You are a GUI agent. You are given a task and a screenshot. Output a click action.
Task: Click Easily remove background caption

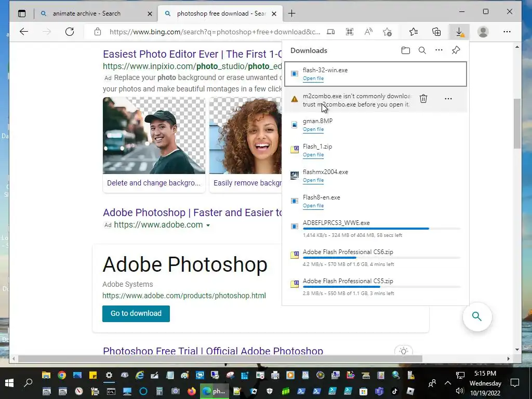[248, 183]
